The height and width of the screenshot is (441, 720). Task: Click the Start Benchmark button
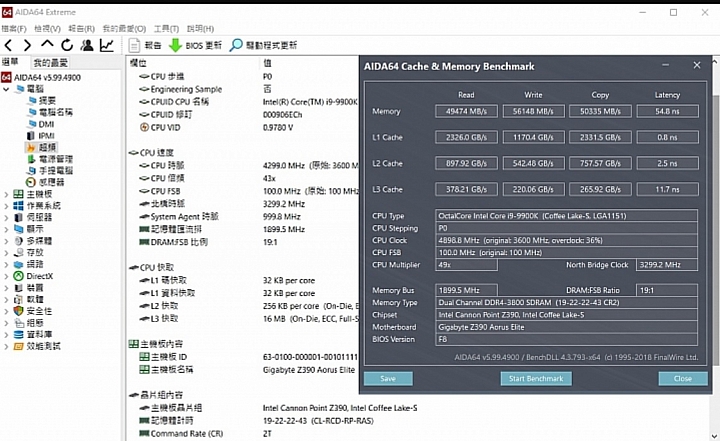coord(536,379)
